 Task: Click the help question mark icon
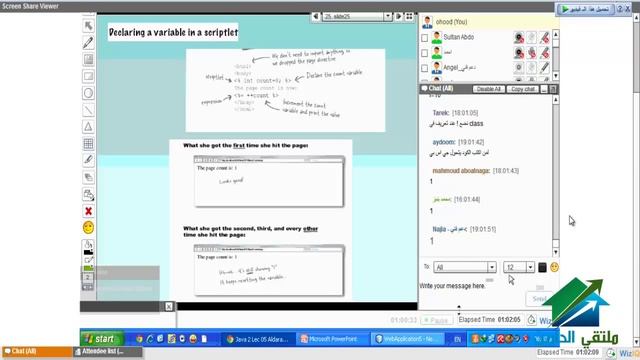tap(620, 9)
